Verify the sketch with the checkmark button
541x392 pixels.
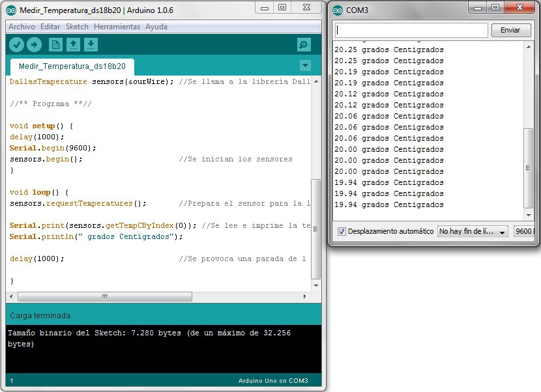(x=16, y=45)
